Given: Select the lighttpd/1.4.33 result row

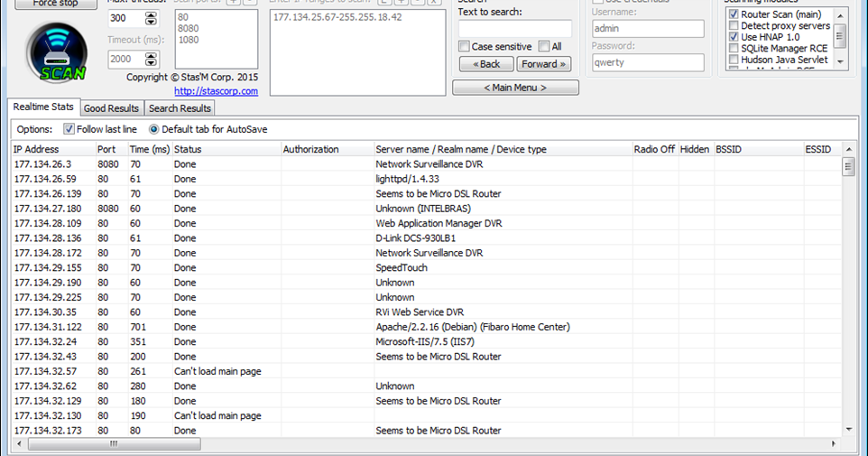Looking at the screenshot, I should tap(426, 179).
